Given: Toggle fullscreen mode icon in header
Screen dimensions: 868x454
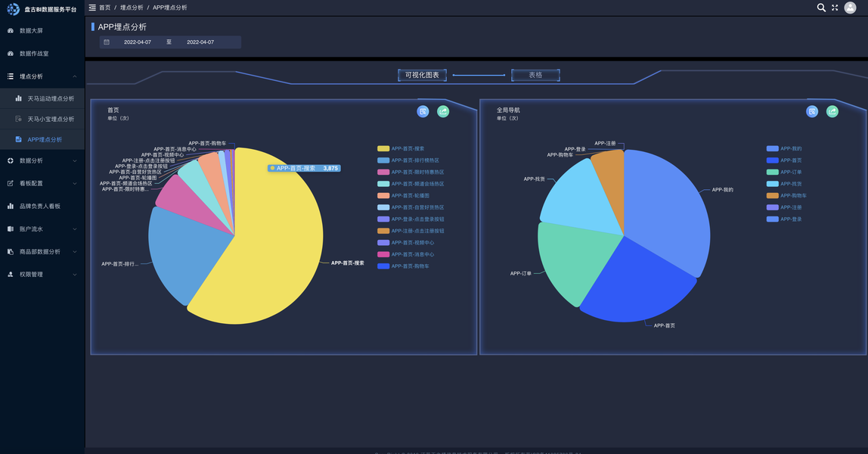Looking at the screenshot, I should point(835,8).
